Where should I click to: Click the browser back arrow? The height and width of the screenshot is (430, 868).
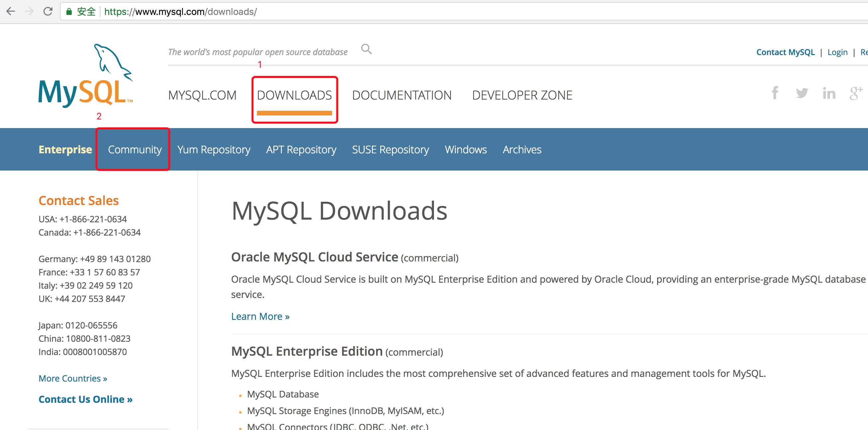tap(11, 12)
